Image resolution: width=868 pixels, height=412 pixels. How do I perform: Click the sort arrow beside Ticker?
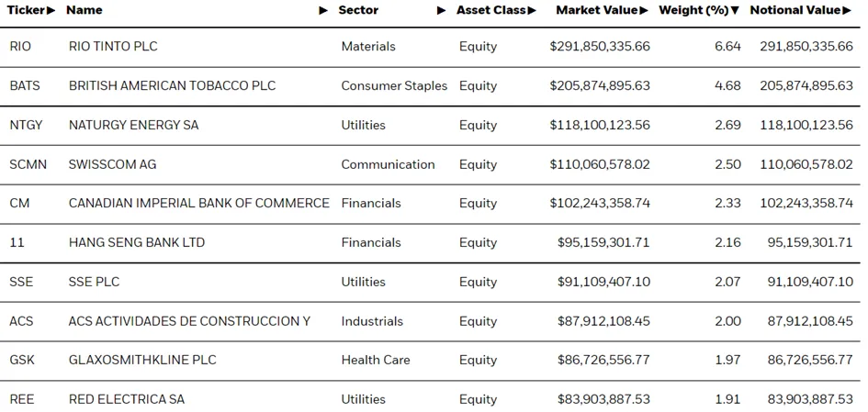click(51, 10)
